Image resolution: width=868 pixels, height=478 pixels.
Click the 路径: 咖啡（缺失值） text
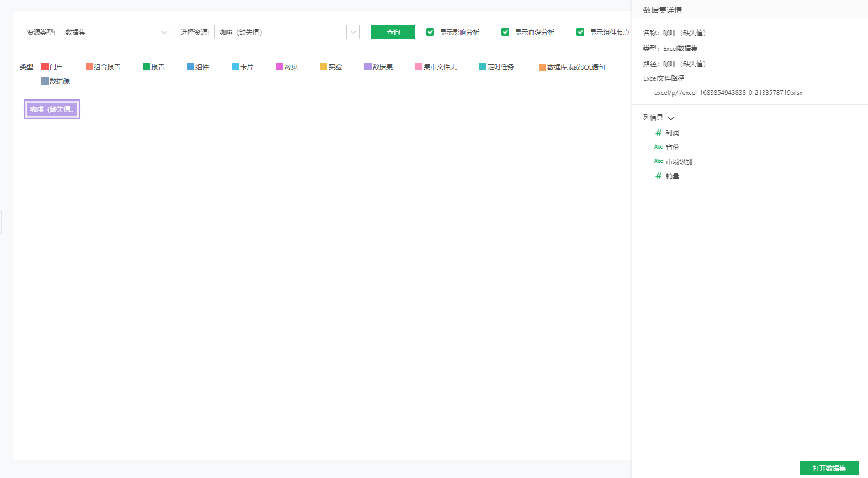(674, 64)
